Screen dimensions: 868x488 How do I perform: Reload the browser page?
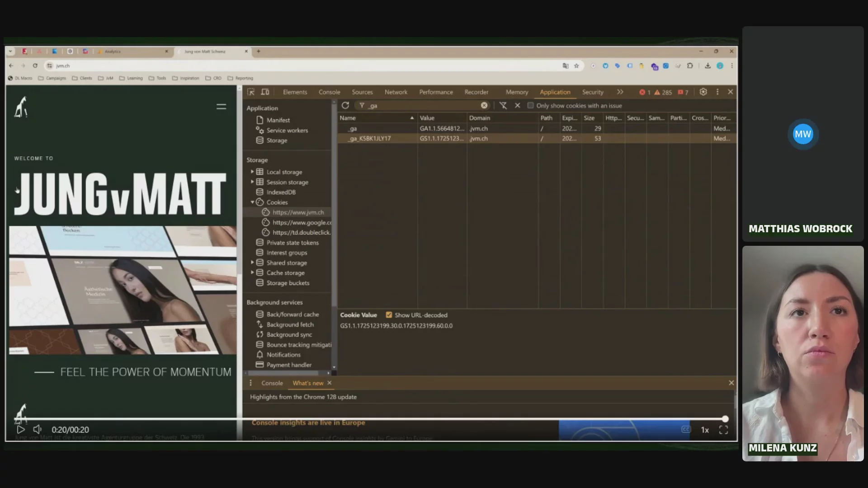tap(35, 66)
